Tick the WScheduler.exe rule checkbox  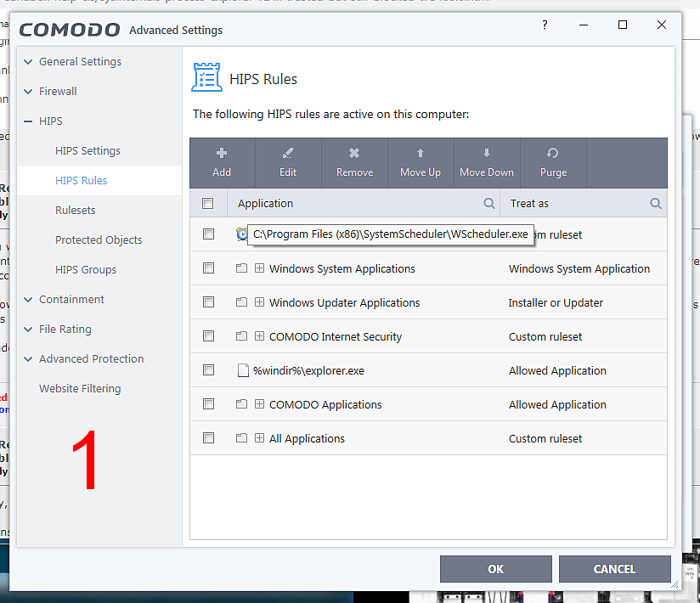click(x=208, y=234)
